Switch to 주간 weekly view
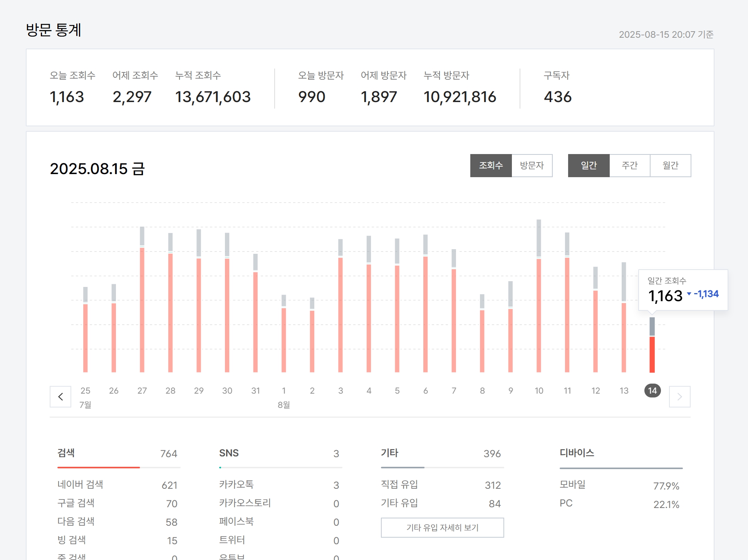 click(629, 166)
